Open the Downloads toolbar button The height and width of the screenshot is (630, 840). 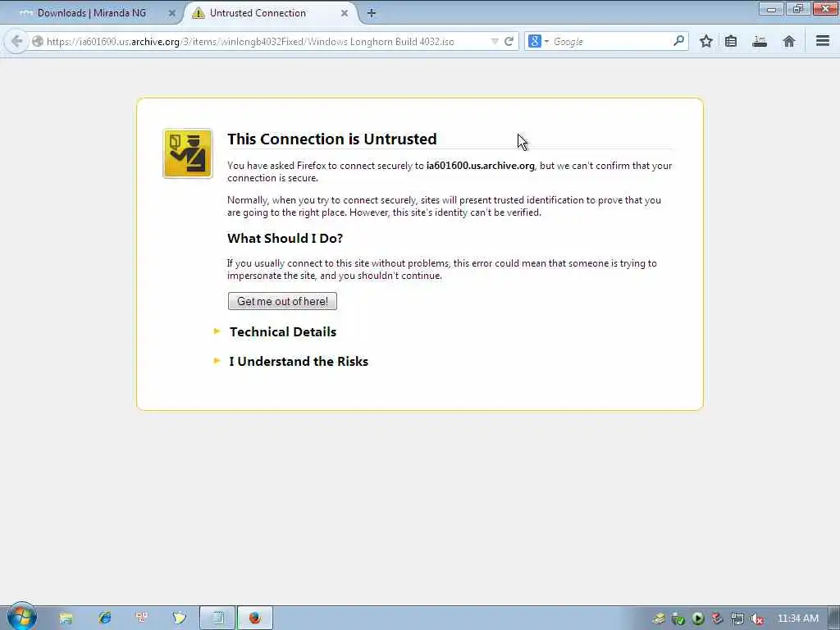[x=760, y=41]
